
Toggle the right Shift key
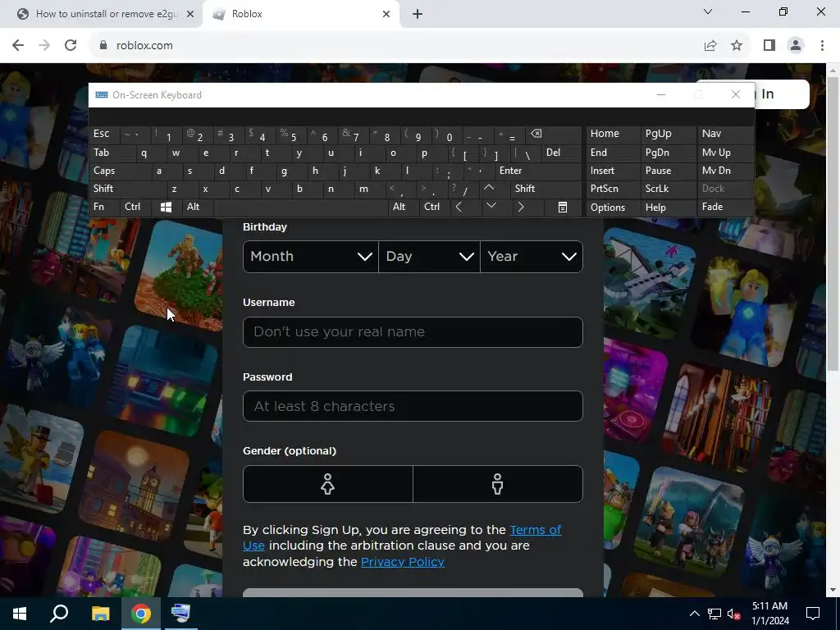click(546, 189)
